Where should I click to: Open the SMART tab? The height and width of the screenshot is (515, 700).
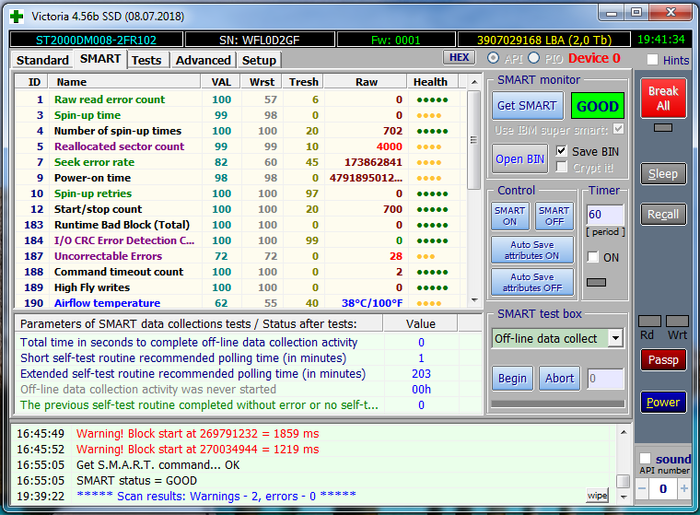point(100,59)
